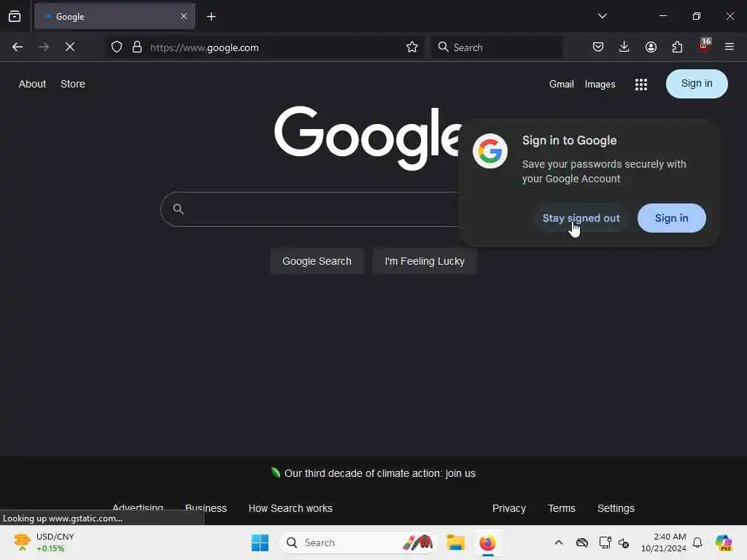Viewport: 747px width, 560px height.
Task: Click I'm Feeling Lucky
Action: point(425,261)
